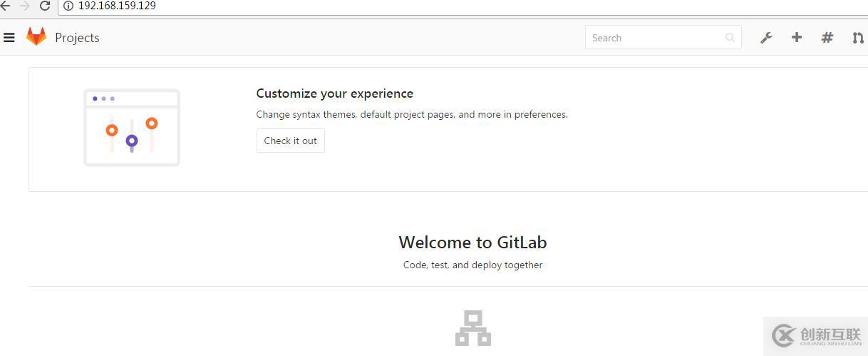Click the plus New project icon

tap(797, 38)
